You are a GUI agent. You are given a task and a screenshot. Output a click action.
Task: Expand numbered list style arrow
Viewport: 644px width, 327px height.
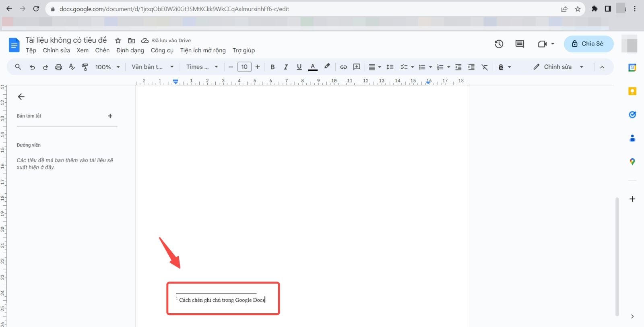(448, 67)
